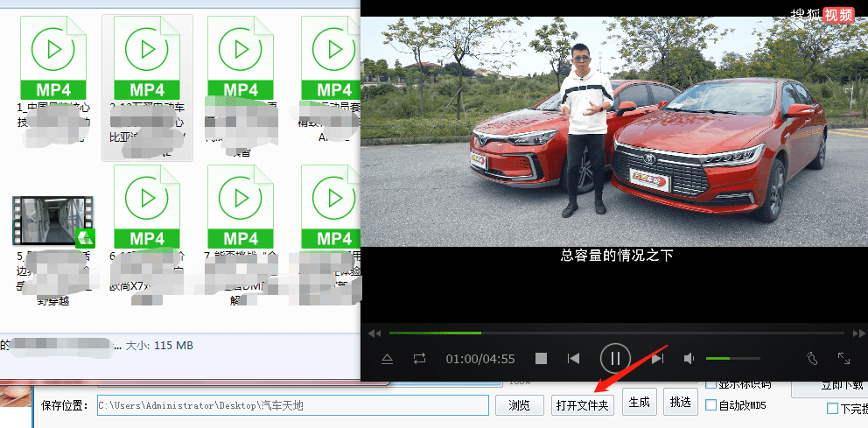This screenshot has height=428, width=868.
Task: Mute the player using the speaker icon
Action: point(689,358)
